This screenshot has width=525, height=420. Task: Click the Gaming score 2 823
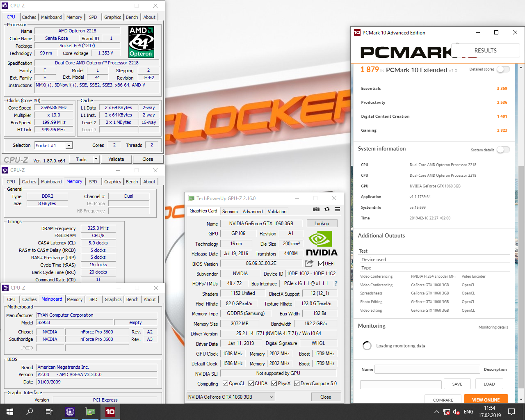[x=502, y=130]
